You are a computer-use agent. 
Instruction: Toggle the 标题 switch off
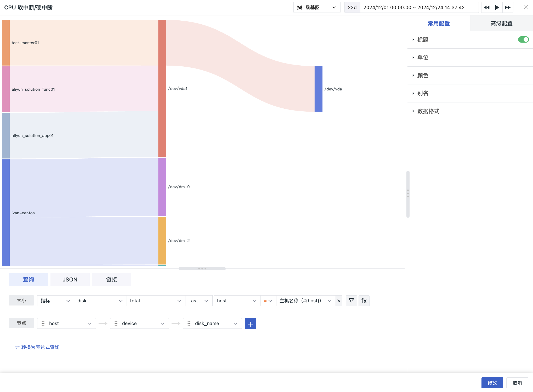[523, 39]
